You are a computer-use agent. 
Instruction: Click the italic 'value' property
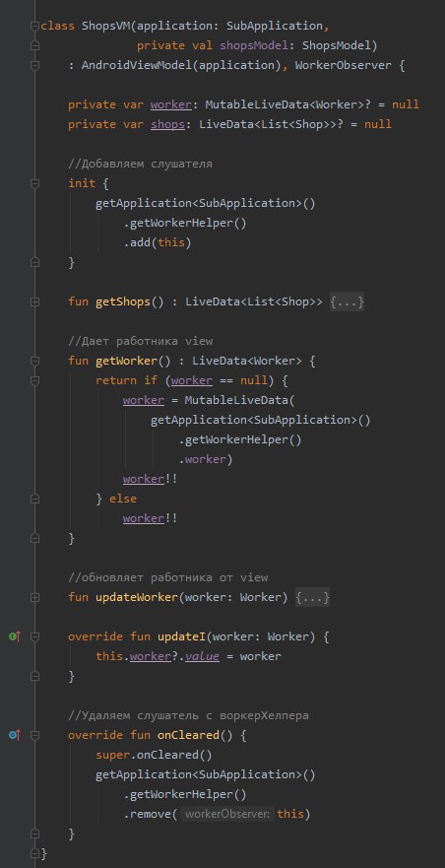click(x=202, y=656)
